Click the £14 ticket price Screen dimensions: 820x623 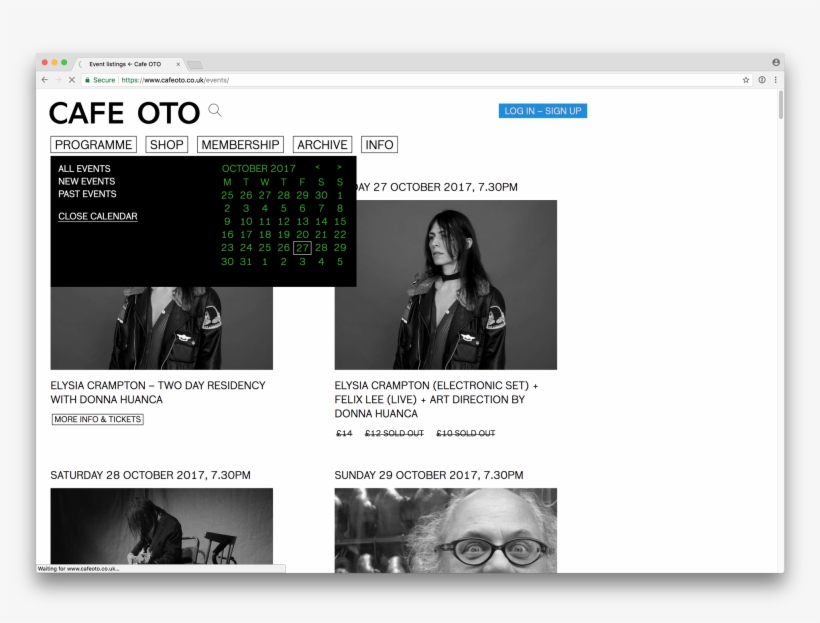click(344, 433)
